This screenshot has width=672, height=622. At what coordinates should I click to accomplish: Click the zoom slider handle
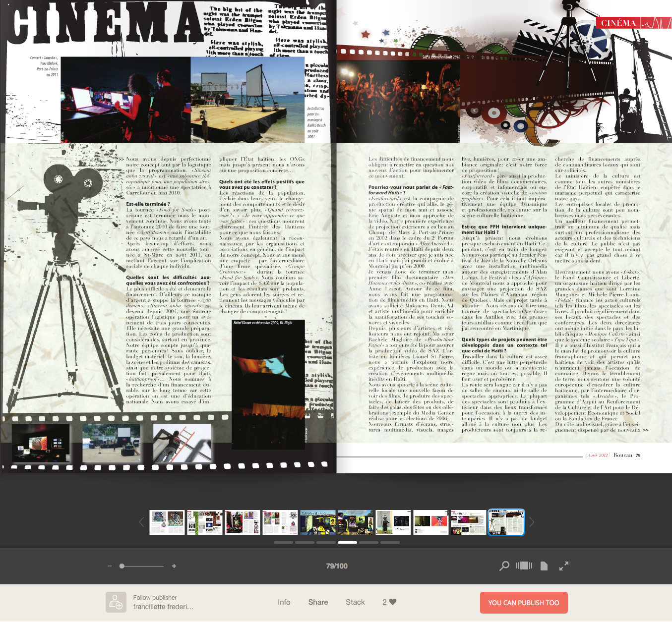[x=122, y=566]
